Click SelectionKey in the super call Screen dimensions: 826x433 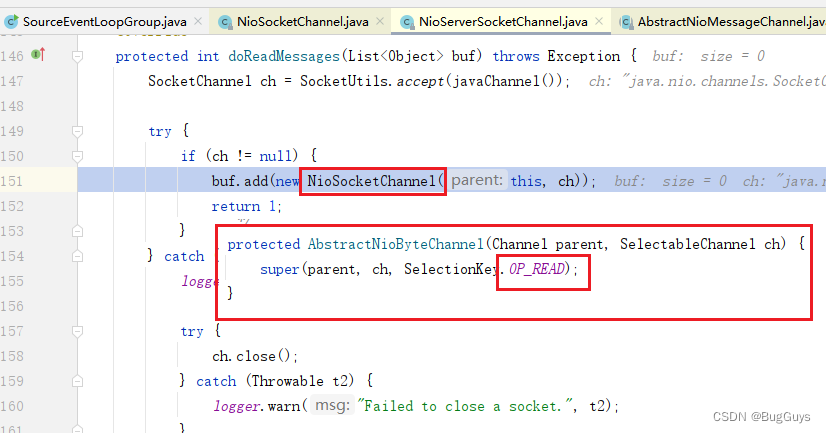450,269
